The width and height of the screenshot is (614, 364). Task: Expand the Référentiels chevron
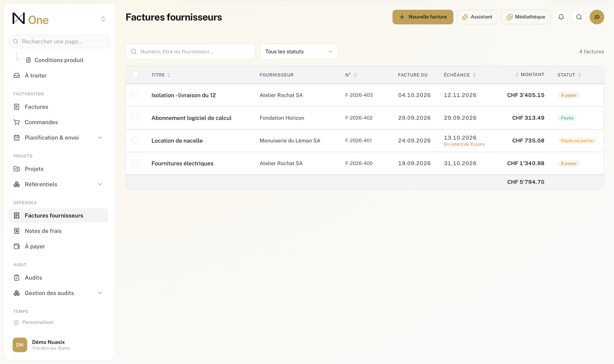click(100, 184)
